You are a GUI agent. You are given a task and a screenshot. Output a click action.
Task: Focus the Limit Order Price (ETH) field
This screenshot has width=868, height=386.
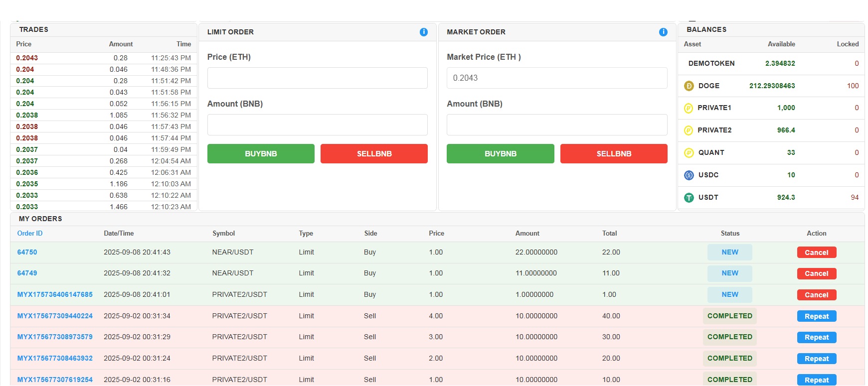coord(317,78)
